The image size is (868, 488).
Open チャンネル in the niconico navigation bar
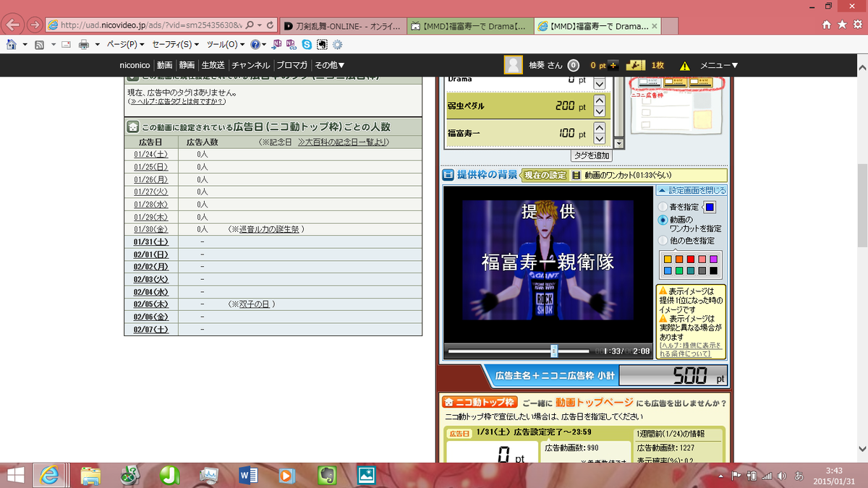(251, 65)
